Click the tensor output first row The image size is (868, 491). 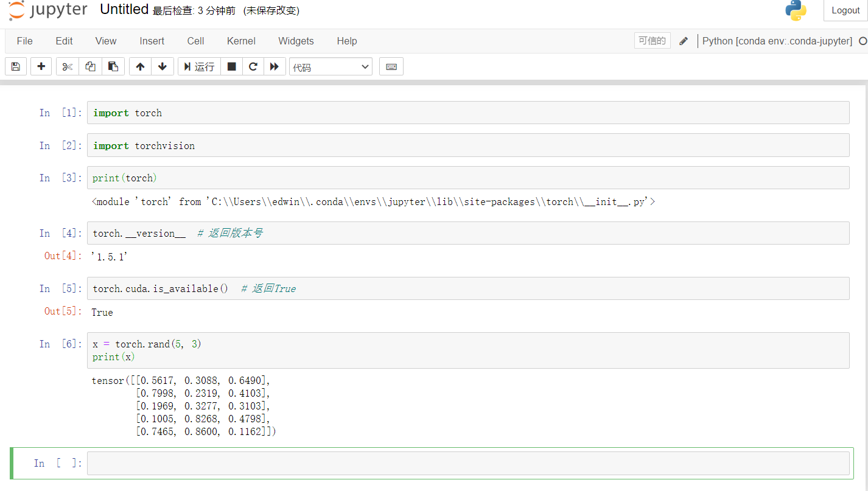181,381
